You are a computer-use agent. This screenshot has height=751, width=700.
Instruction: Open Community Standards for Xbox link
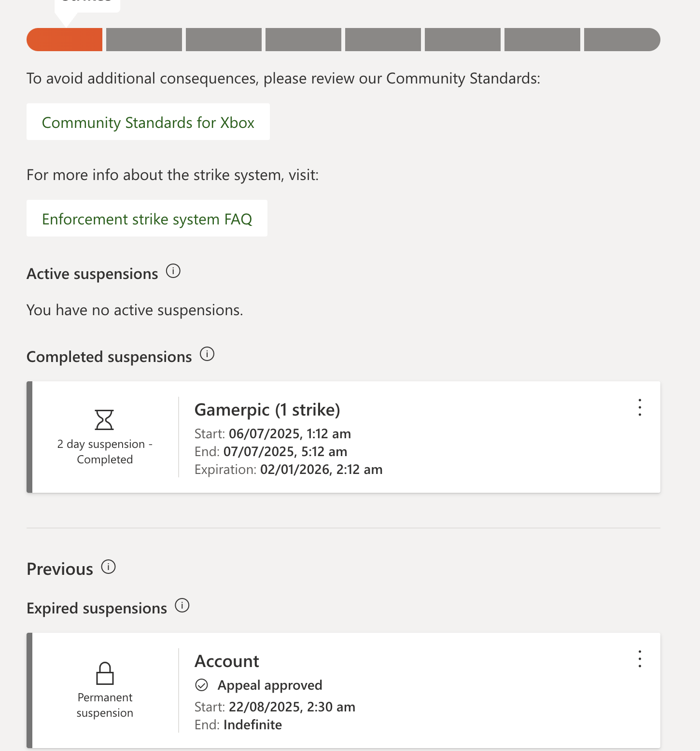(x=148, y=122)
